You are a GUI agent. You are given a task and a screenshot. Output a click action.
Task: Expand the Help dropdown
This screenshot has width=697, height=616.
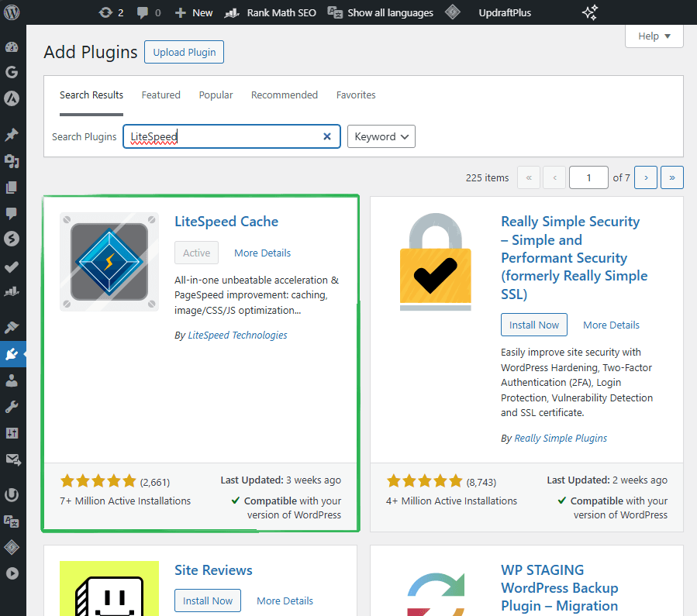[x=654, y=36]
